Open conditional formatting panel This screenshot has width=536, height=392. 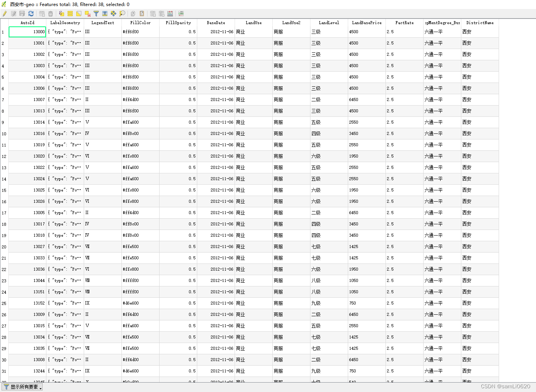coord(181,14)
